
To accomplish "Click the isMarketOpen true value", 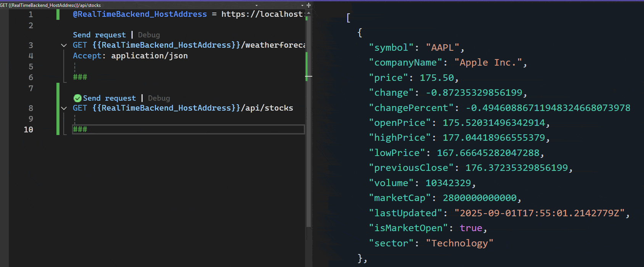I will (x=471, y=228).
